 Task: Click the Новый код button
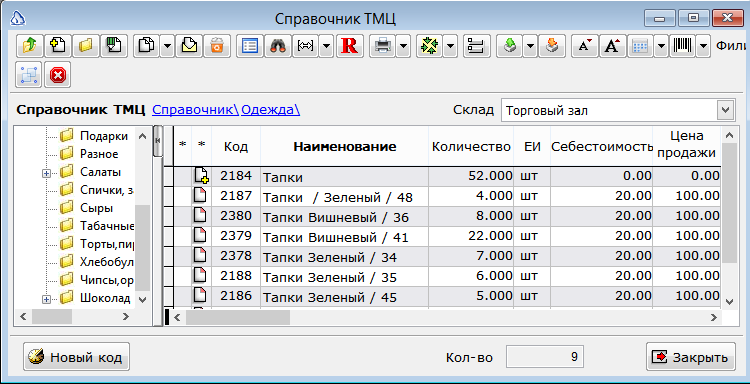click(x=77, y=357)
